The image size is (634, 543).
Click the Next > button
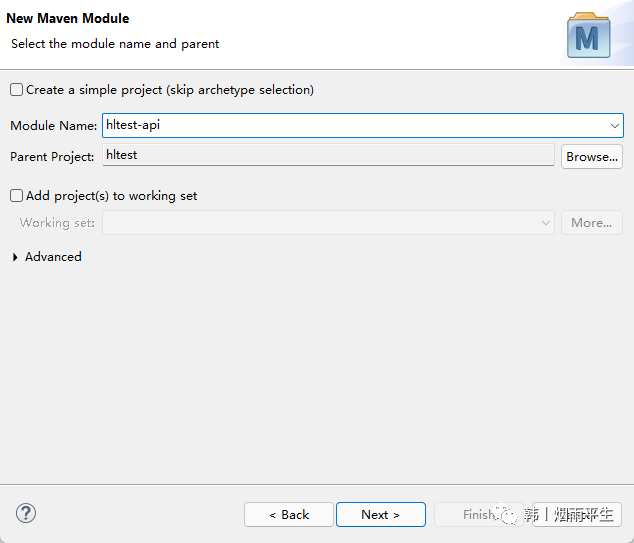point(381,515)
